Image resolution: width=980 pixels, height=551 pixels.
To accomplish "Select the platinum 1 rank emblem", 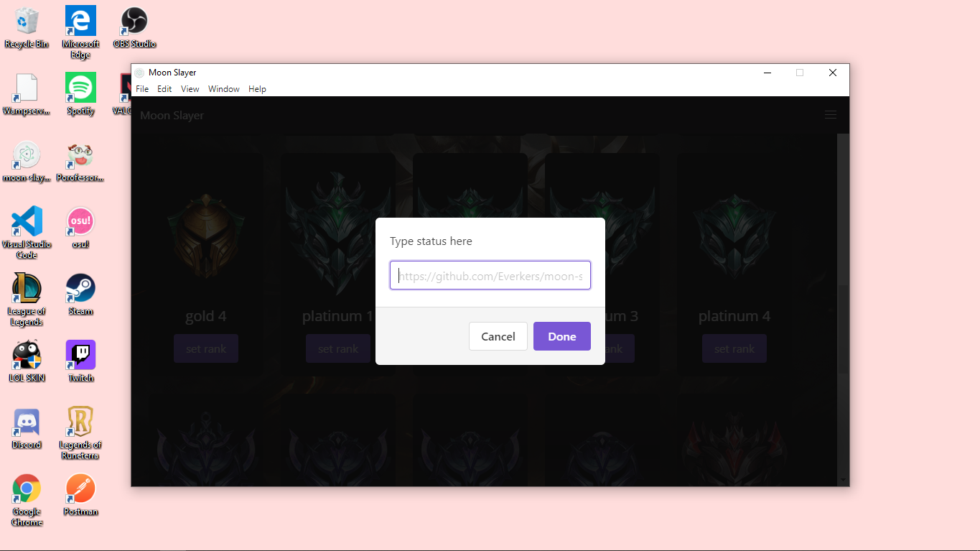I will (338, 233).
